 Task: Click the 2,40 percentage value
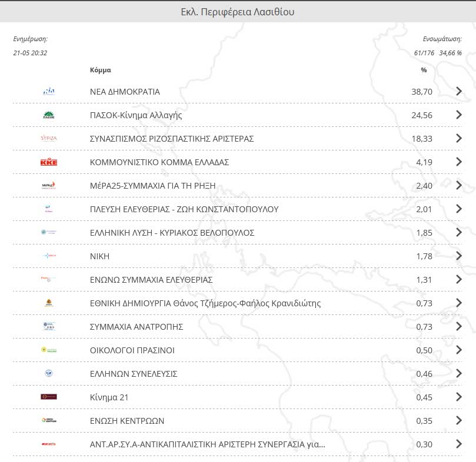tap(424, 186)
